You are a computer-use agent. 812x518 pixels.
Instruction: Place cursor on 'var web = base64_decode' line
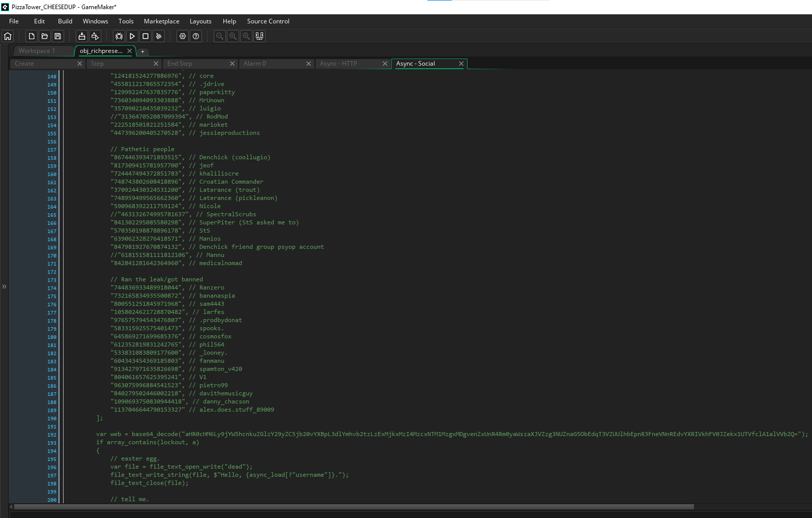(x=452, y=434)
